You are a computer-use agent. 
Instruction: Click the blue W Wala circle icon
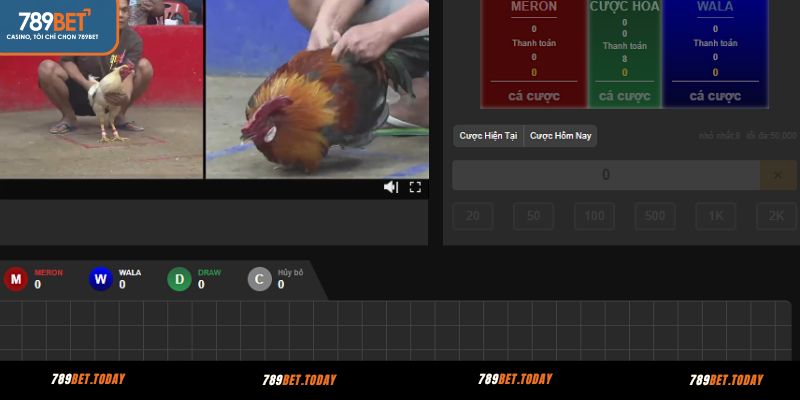pyautogui.click(x=100, y=279)
